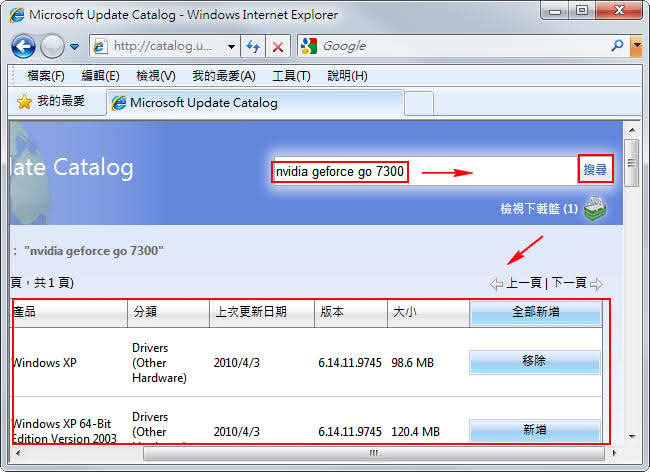Expand the address bar dropdown arrow
The image size is (650, 472).
231,46
